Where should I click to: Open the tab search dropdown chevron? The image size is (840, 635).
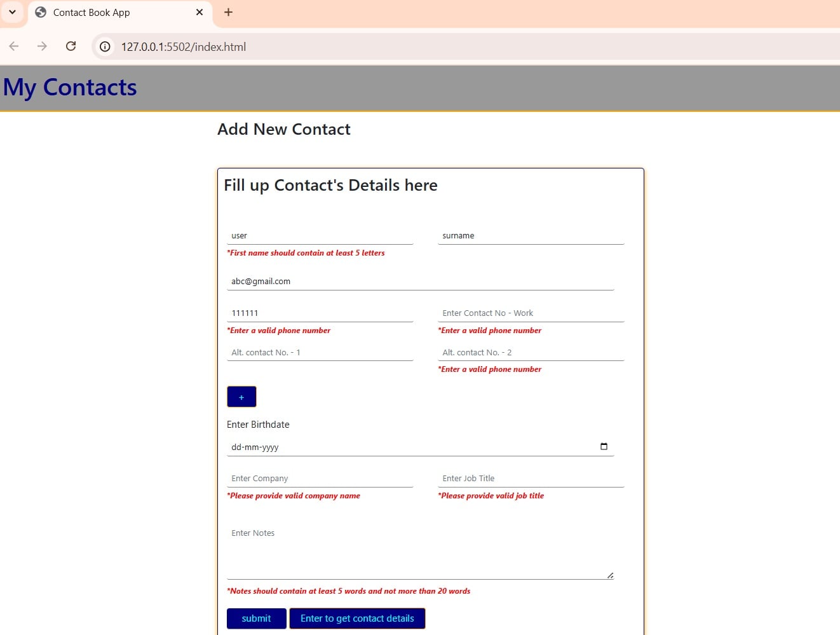pyautogui.click(x=12, y=12)
